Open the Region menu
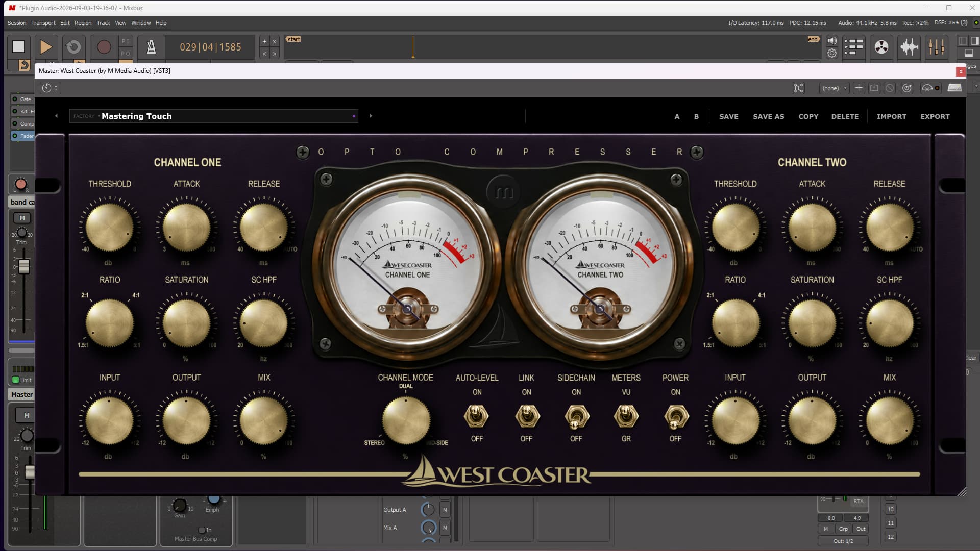 (x=83, y=23)
